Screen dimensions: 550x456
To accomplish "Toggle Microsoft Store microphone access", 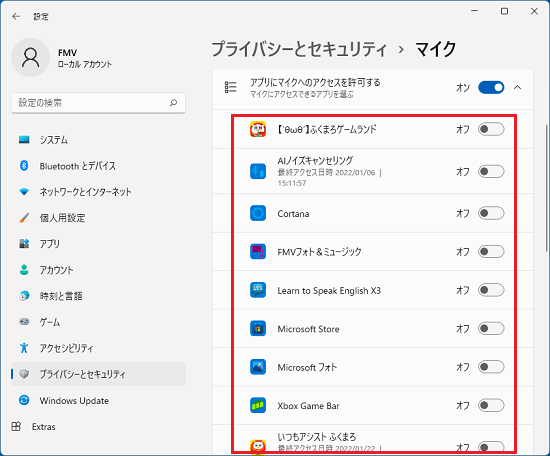I will pyautogui.click(x=491, y=329).
